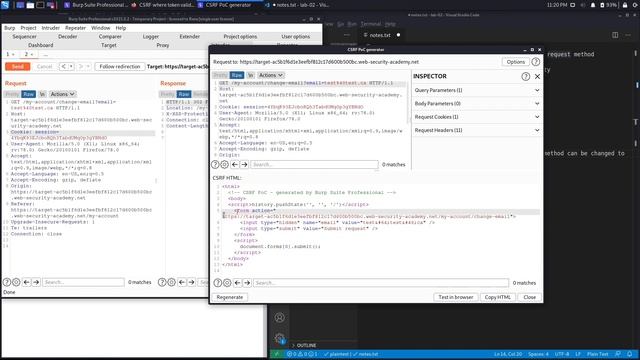The height and width of the screenshot is (360, 640).
Task: Switch CSRF PoC request view to Pretty
Action: (x=220, y=75)
